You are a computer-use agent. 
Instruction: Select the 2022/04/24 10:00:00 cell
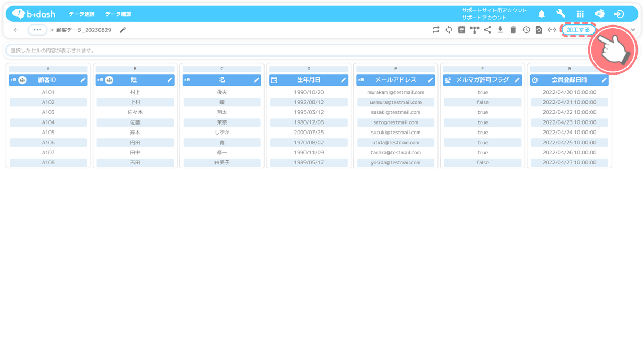pyautogui.click(x=569, y=133)
